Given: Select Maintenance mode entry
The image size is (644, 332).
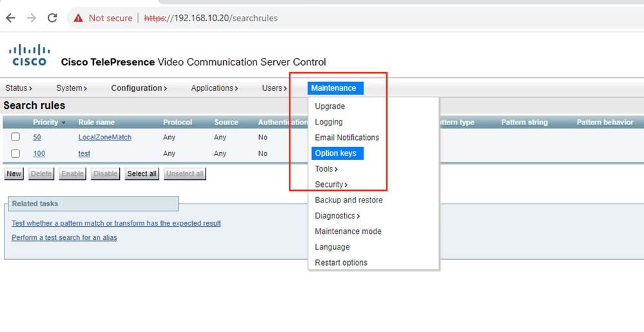Looking at the screenshot, I should click(x=348, y=231).
